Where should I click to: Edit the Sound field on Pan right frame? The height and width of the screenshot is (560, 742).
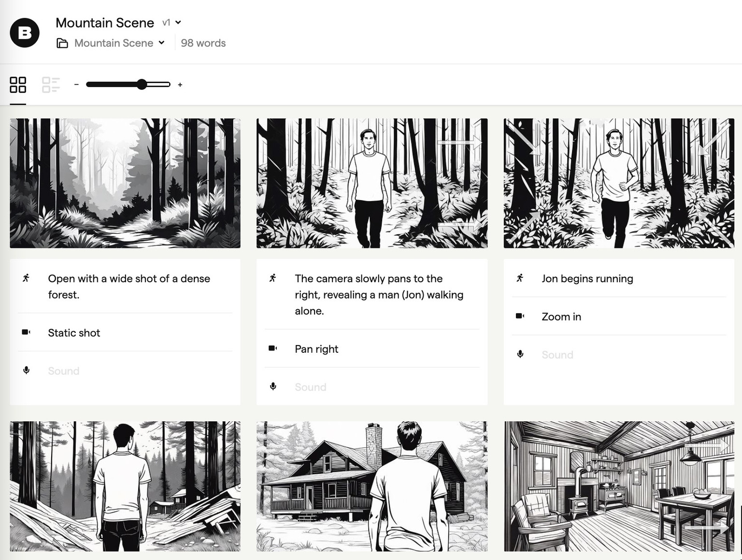click(x=311, y=387)
